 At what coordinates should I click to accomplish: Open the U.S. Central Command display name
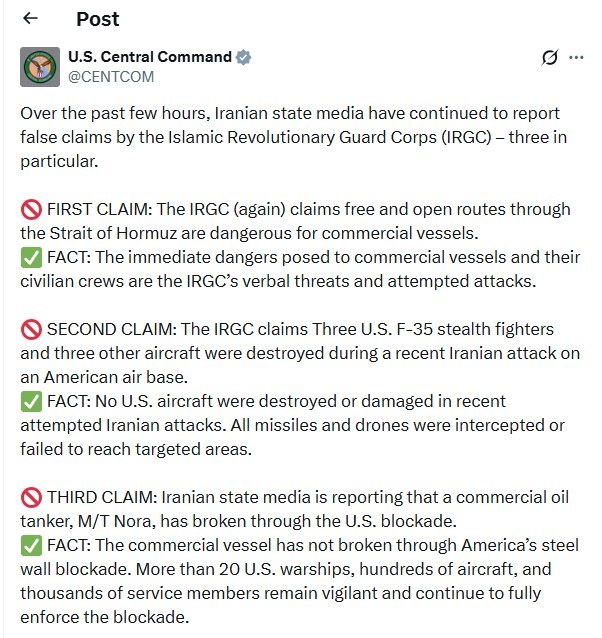pyautogui.click(x=150, y=57)
